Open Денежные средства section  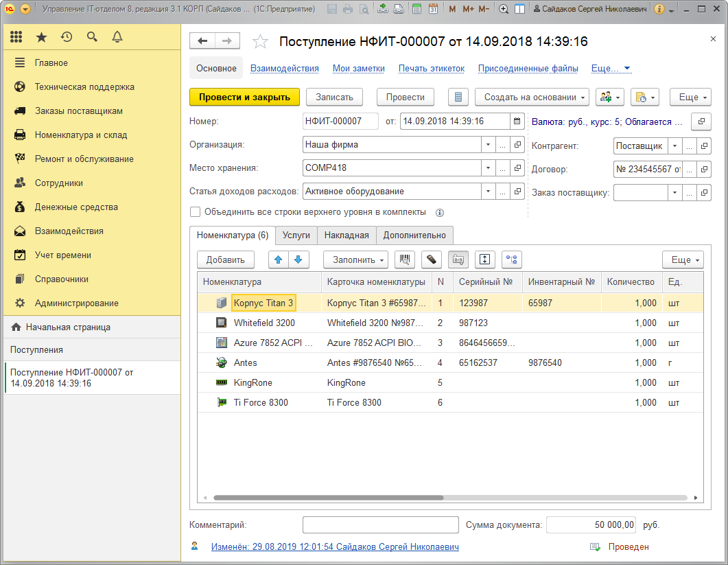pos(92,207)
